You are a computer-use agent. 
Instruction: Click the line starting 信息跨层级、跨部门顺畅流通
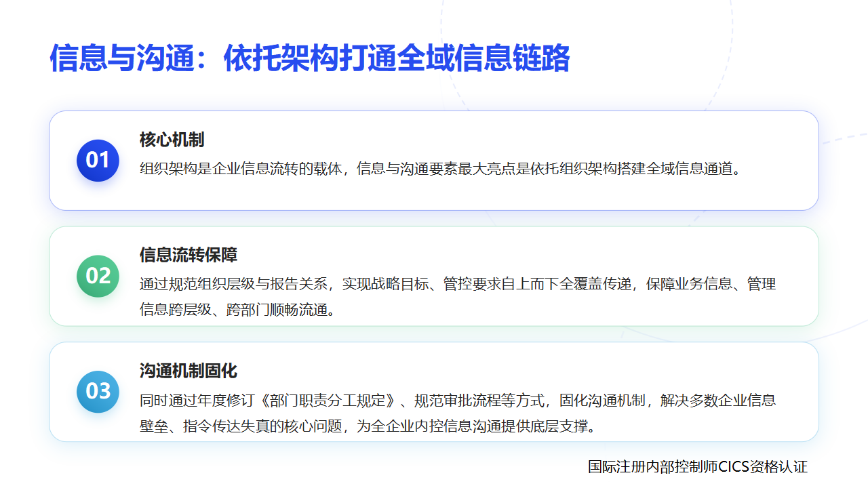[237, 310]
